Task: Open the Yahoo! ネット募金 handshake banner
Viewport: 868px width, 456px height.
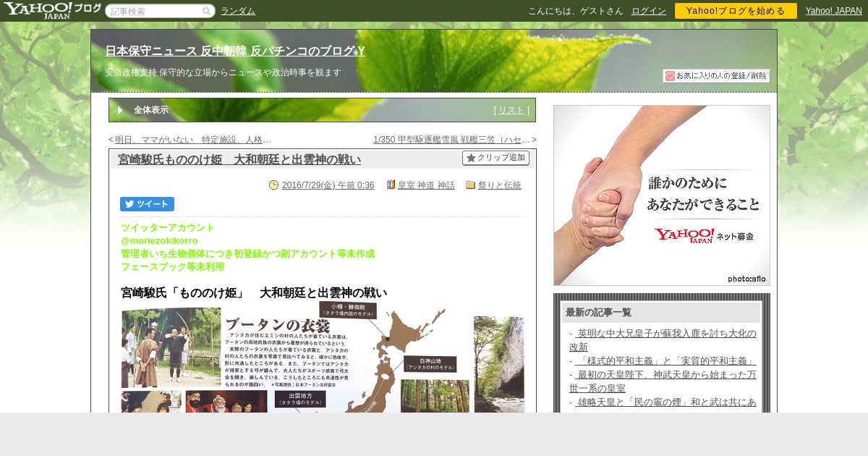Action: pyautogui.click(x=662, y=195)
